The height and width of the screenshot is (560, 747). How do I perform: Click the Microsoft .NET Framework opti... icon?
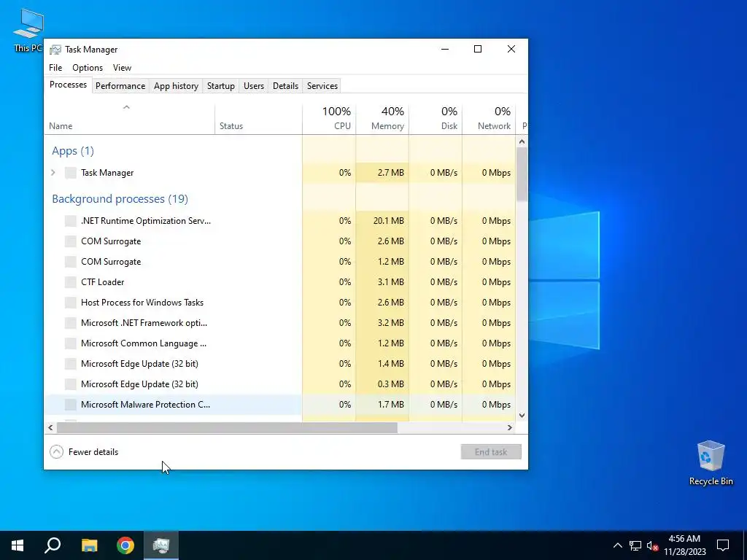tap(71, 323)
